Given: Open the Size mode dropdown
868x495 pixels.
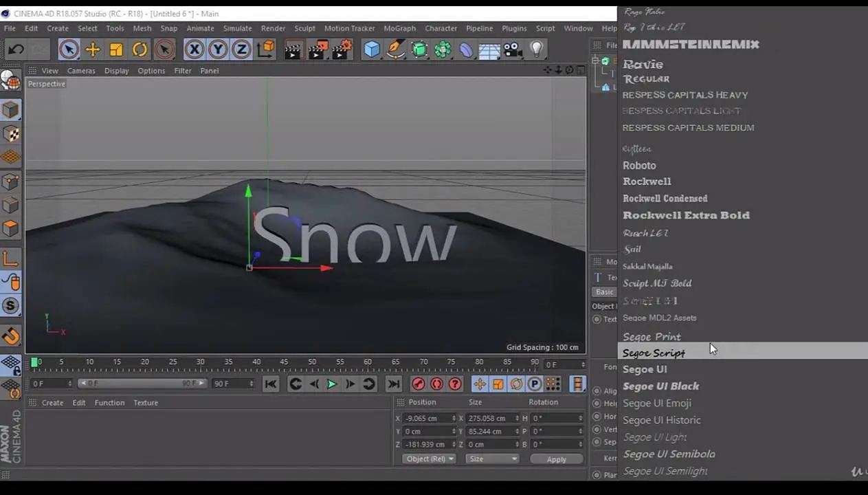Looking at the screenshot, I should tap(492, 459).
